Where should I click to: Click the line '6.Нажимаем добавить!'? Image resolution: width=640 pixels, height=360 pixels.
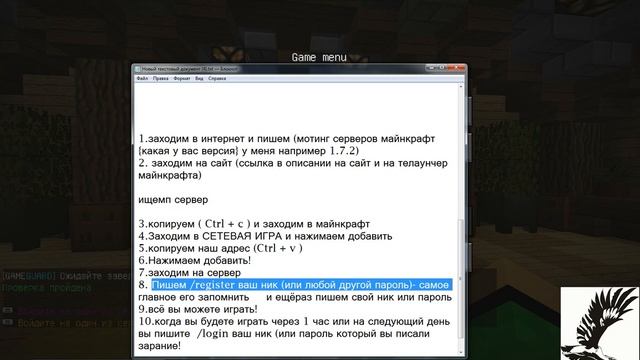tap(194, 260)
